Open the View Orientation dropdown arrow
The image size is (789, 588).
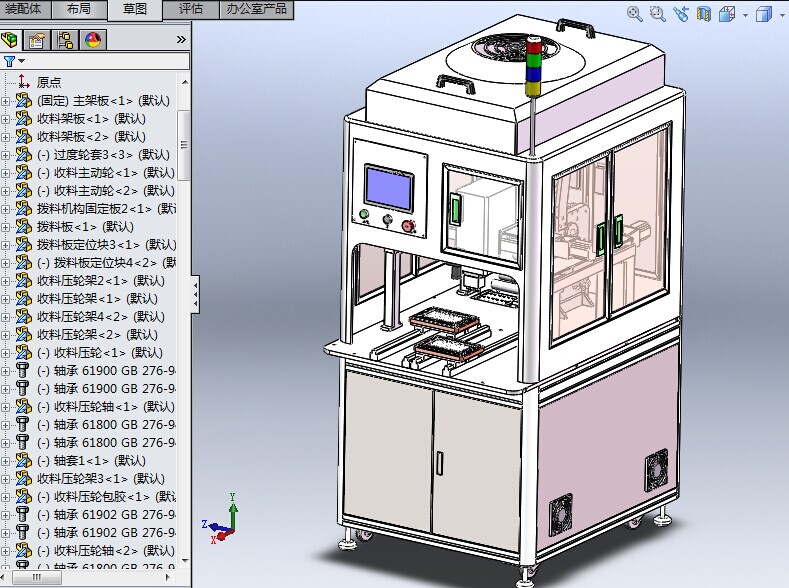click(x=745, y=15)
